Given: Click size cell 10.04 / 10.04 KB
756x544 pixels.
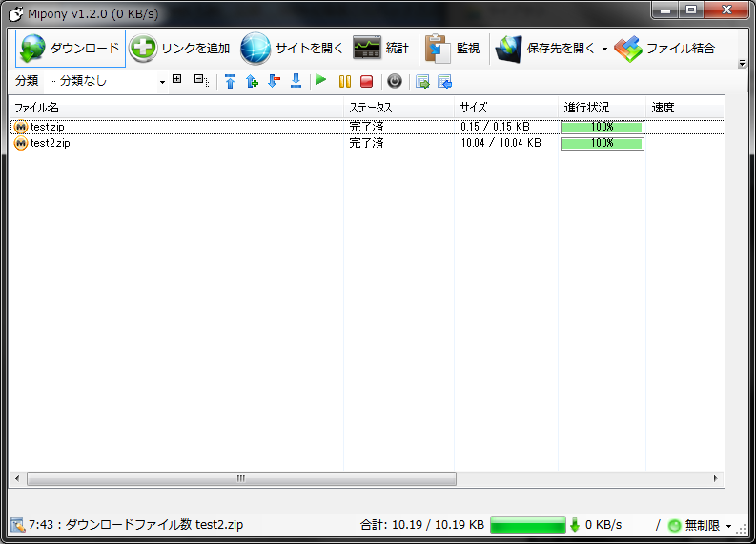Looking at the screenshot, I should point(501,143).
